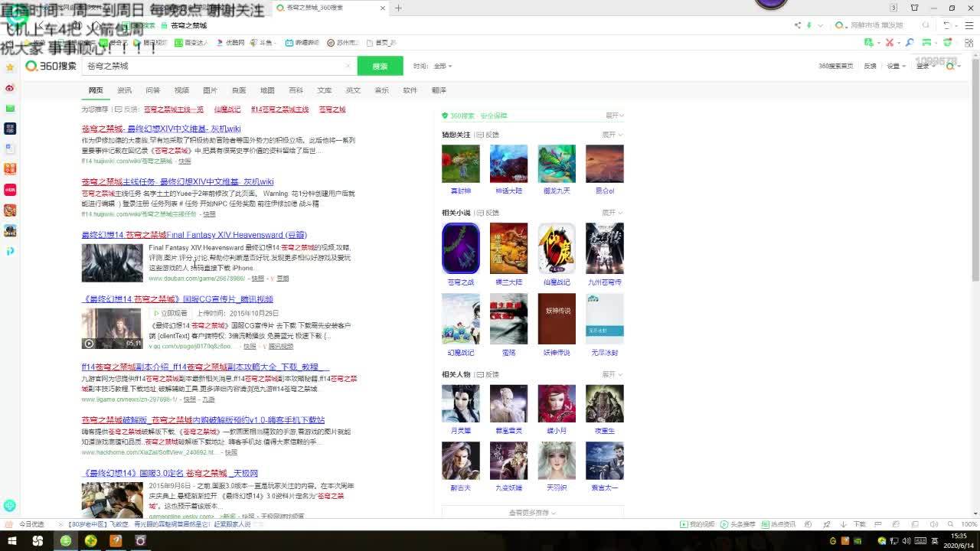This screenshot has height=551, width=980.
Task: Open the green mail icon in the sidebar
Action: 10,109
